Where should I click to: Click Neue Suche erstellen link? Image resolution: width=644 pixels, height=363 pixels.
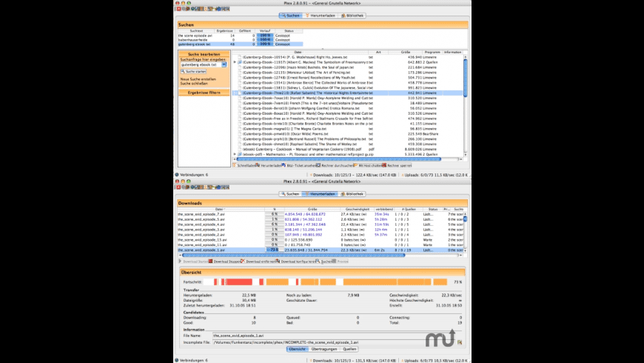198,79
